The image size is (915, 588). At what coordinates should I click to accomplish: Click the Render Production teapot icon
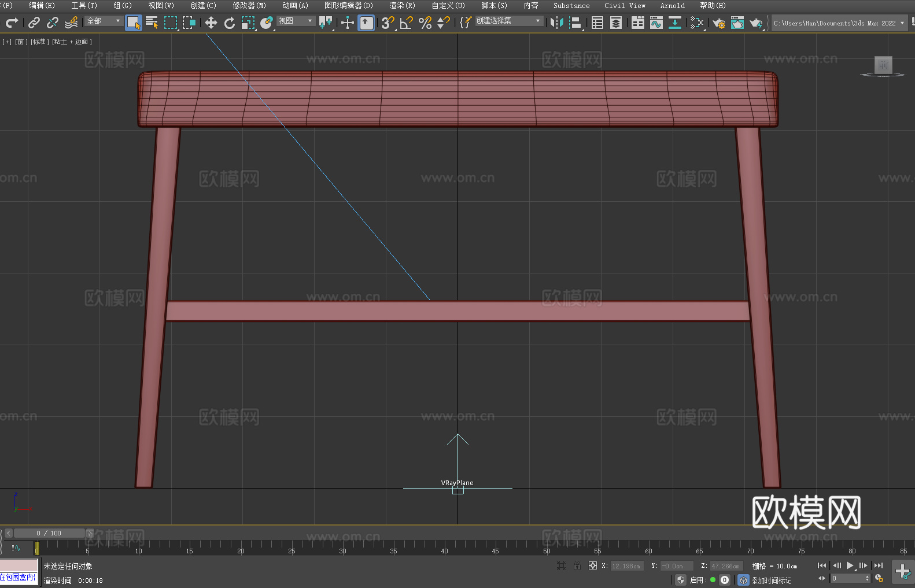pos(756,23)
